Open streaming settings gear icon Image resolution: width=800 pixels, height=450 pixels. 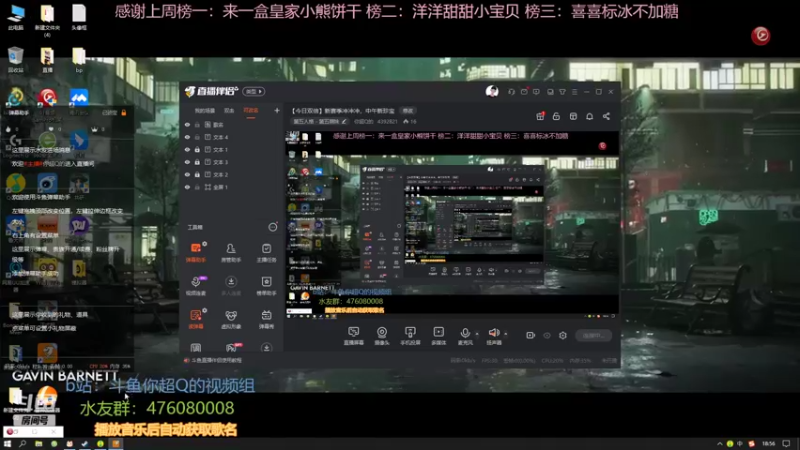click(563, 335)
